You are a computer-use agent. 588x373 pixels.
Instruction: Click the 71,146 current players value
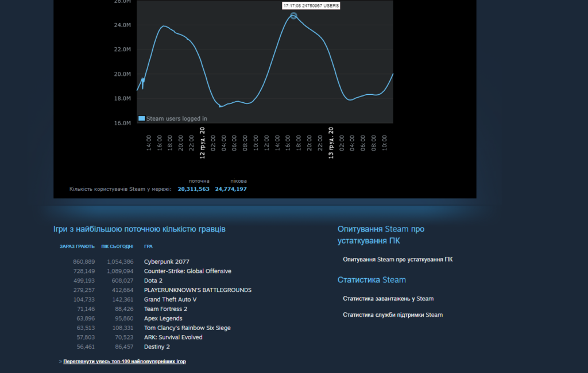[x=86, y=309]
